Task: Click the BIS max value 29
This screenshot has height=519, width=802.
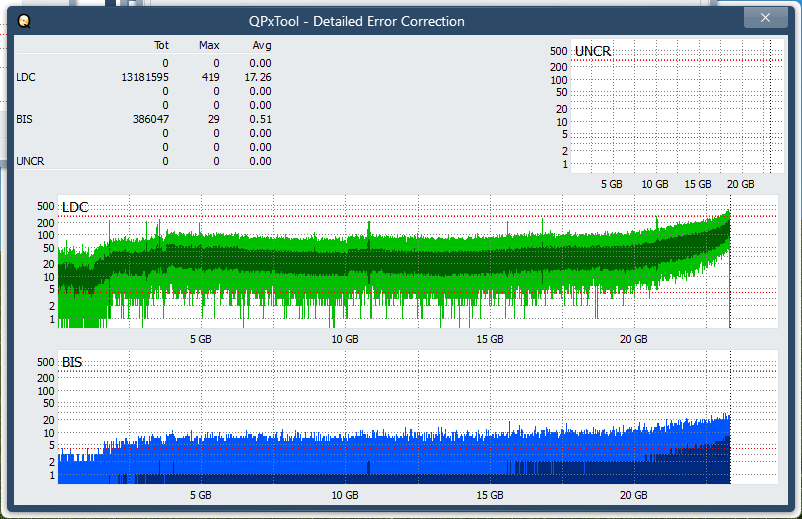Action: tap(214, 119)
